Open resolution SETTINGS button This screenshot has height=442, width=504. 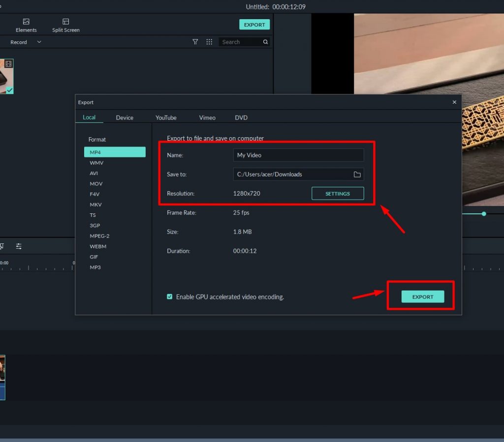[338, 194]
